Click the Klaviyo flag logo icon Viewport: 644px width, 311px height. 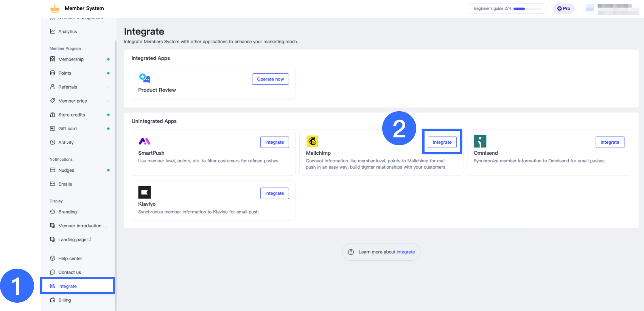tap(145, 192)
